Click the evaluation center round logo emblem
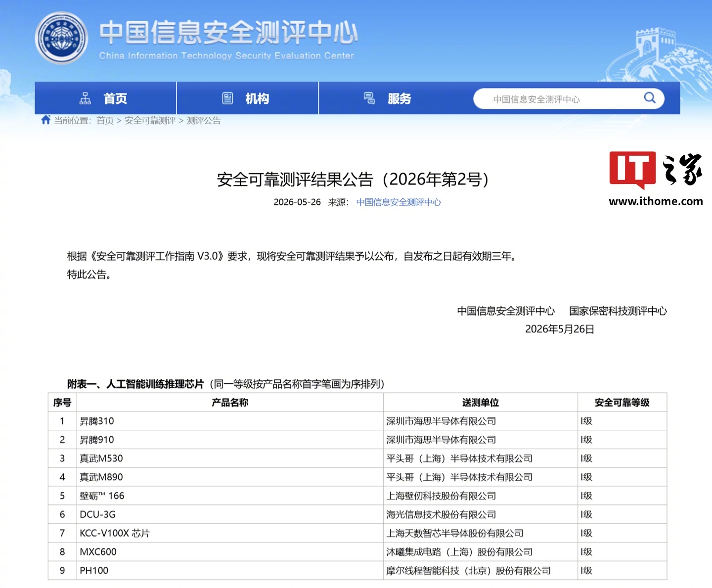The width and height of the screenshot is (712, 588). (x=61, y=38)
